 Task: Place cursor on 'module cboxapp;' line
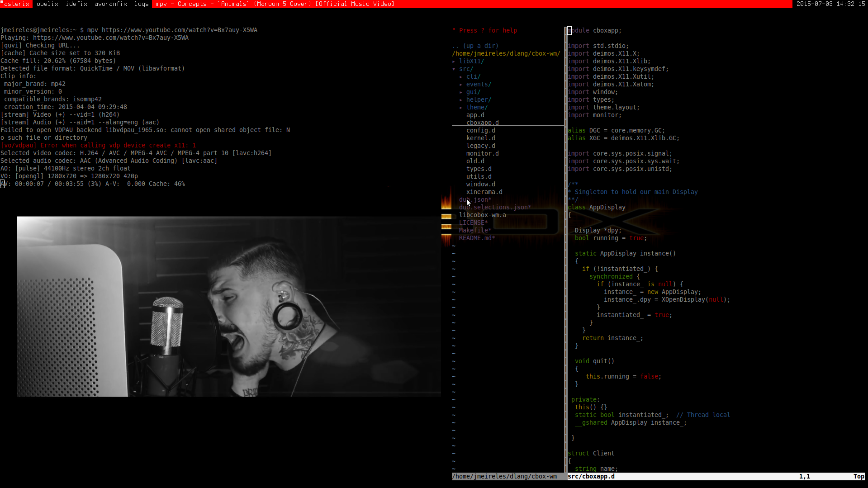pyautogui.click(x=595, y=31)
